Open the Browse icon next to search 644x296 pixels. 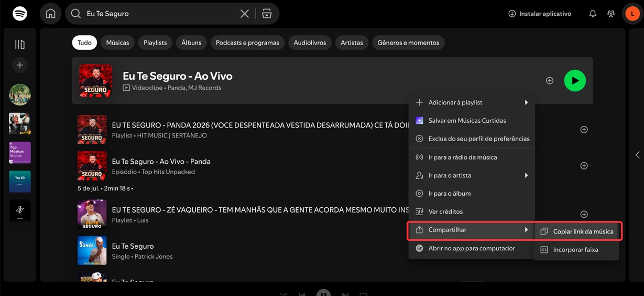tap(267, 14)
